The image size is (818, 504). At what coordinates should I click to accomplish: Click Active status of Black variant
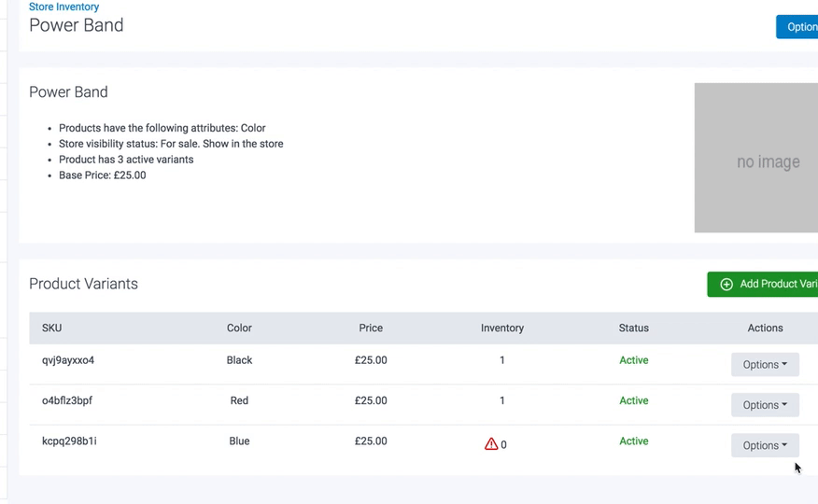[x=633, y=360]
